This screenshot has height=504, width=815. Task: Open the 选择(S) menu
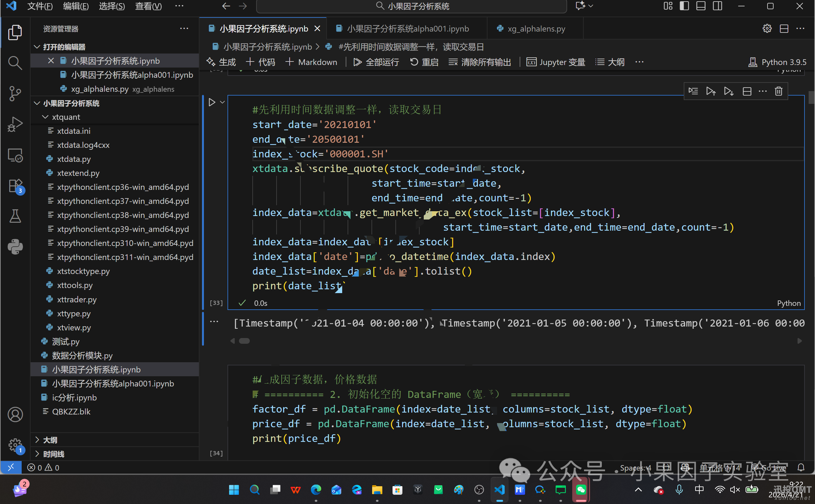112,6
